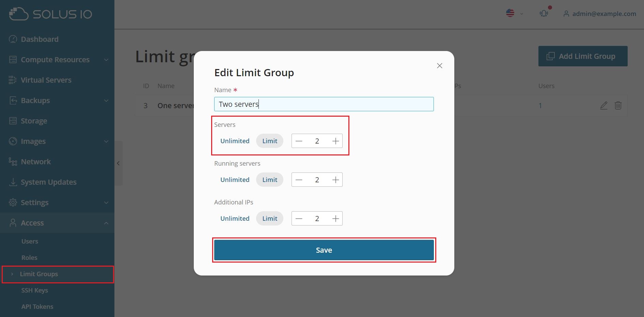Click the pencil edit icon for One server
Viewport: 644px width, 317px height.
click(x=603, y=105)
